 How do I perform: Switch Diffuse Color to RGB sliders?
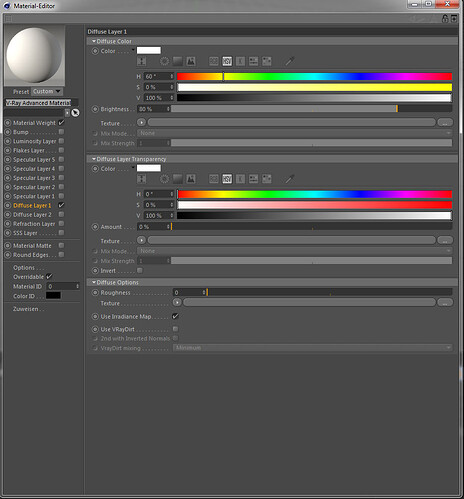click(x=214, y=61)
